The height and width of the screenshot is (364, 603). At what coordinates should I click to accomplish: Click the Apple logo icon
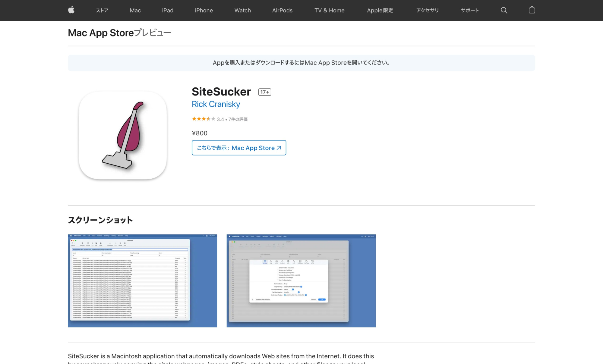click(x=71, y=10)
